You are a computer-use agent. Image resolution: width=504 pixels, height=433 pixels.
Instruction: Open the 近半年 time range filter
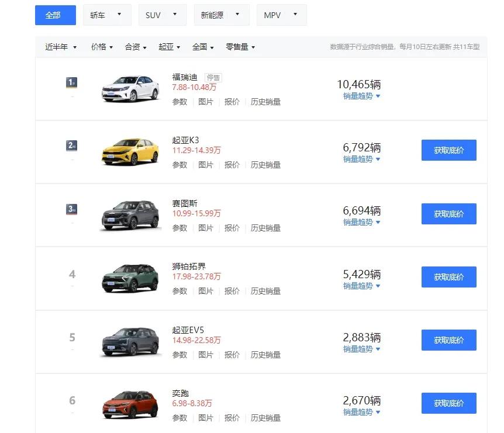pyautogui.click(x=61, y=47)
